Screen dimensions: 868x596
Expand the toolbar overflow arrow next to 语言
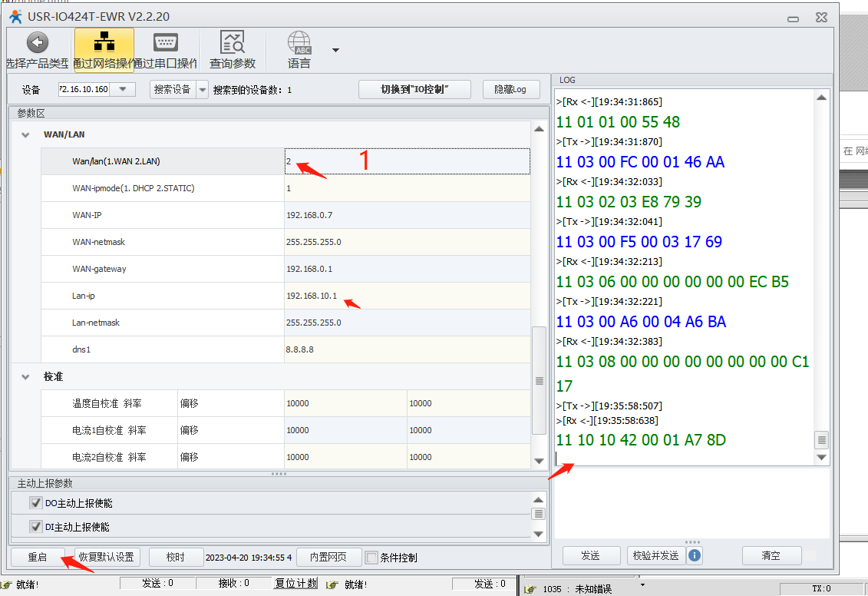[335, 51]
